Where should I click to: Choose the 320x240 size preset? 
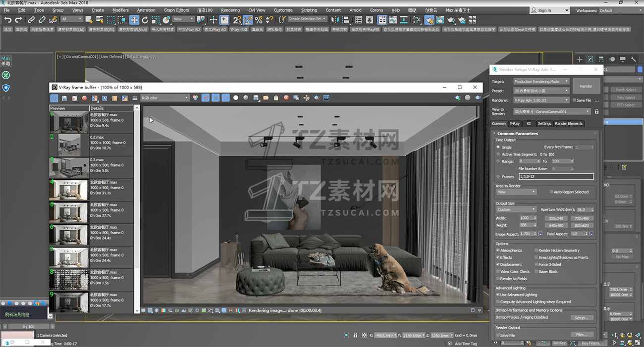pyautogui.click(x=556, y=218)
